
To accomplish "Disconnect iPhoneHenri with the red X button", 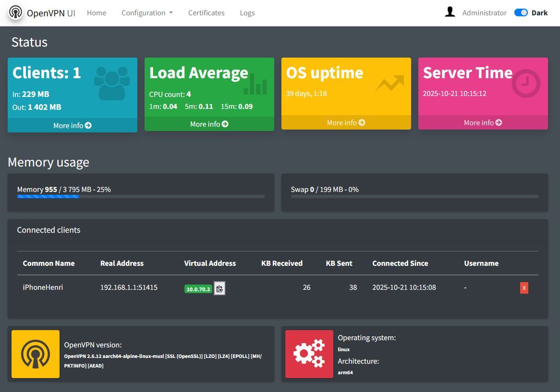I will pos(524,288).
